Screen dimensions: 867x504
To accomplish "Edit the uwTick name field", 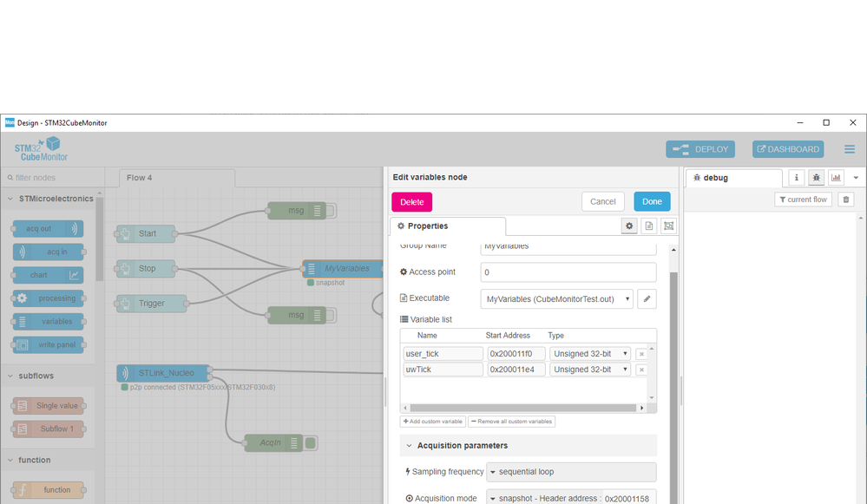I will click(443, 370).
